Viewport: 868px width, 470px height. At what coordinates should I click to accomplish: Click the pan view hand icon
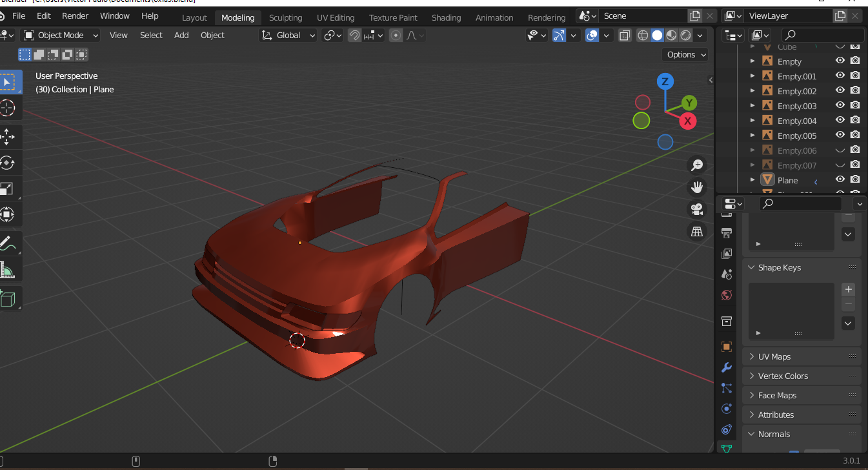pos(697,187)
